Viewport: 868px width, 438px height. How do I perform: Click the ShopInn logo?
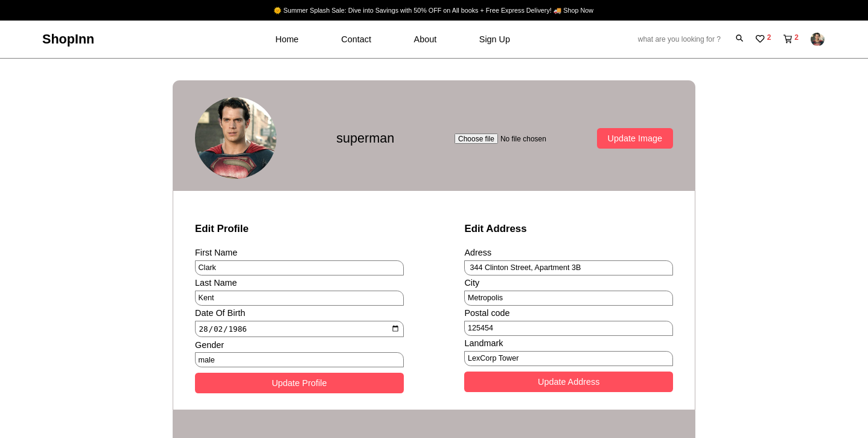68,39
